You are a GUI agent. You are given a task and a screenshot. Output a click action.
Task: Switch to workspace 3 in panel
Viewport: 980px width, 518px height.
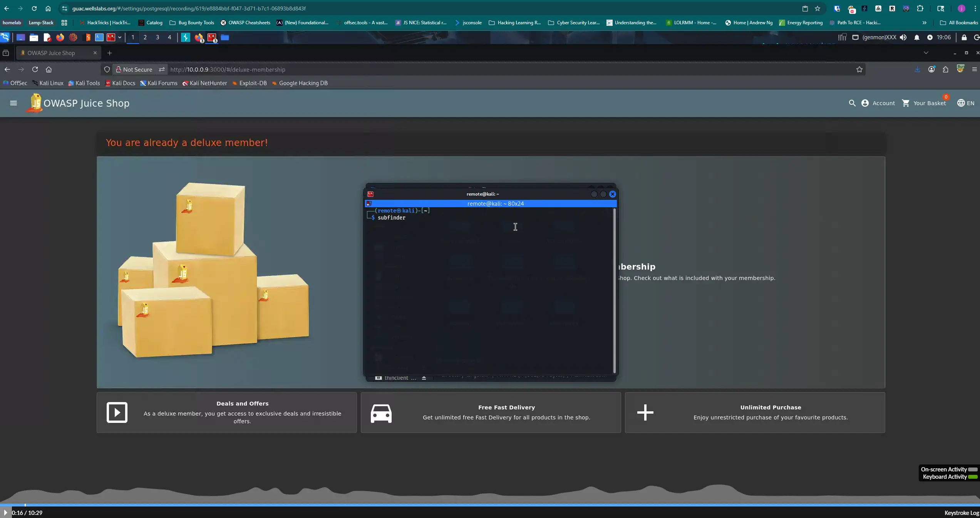tap(157, 37)
